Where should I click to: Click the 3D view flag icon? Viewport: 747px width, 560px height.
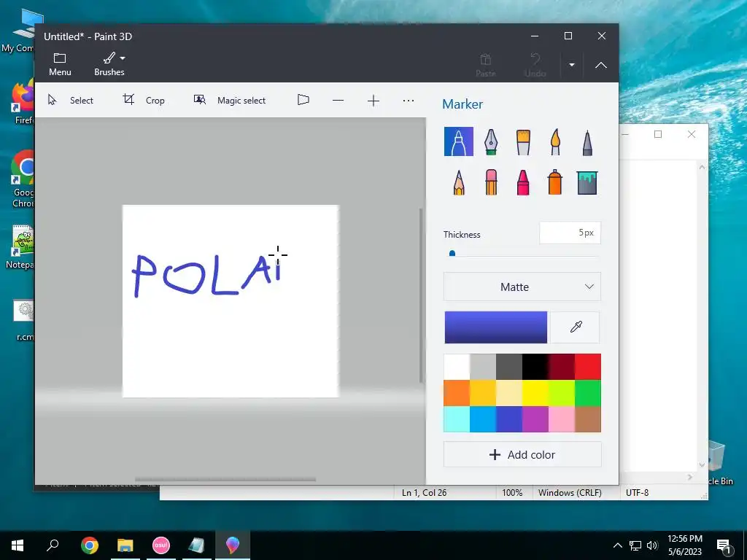pyautogui.click(x=303, y=100)
